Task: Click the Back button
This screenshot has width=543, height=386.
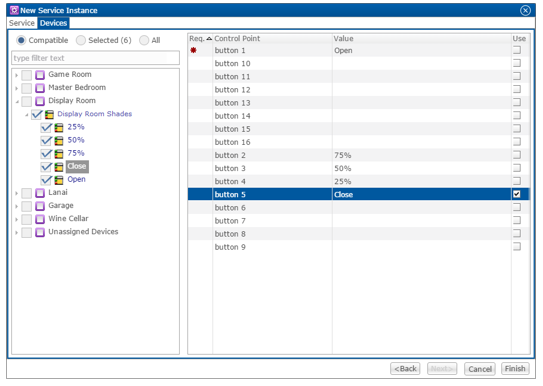Action: (x=405, y=369)
